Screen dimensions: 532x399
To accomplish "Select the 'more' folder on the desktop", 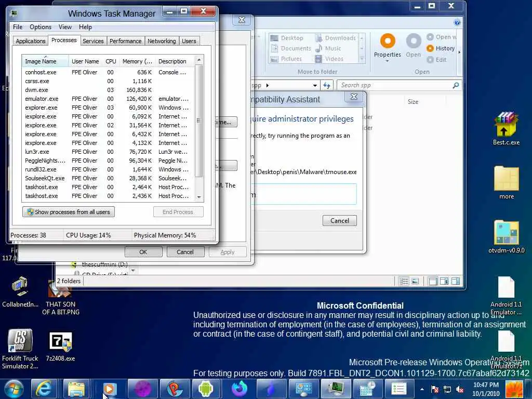I will coord(506,182).
